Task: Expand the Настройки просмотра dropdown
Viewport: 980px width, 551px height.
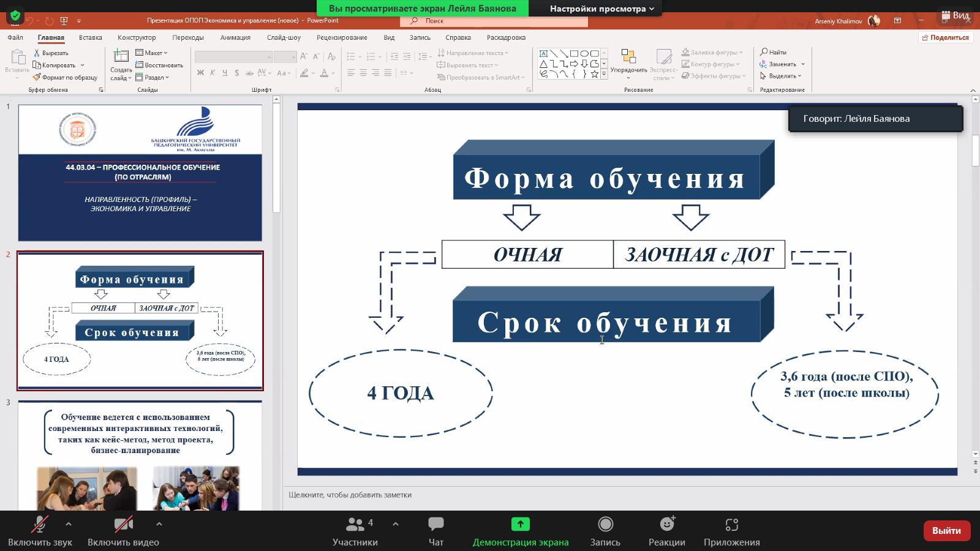Action: (601, 9)
